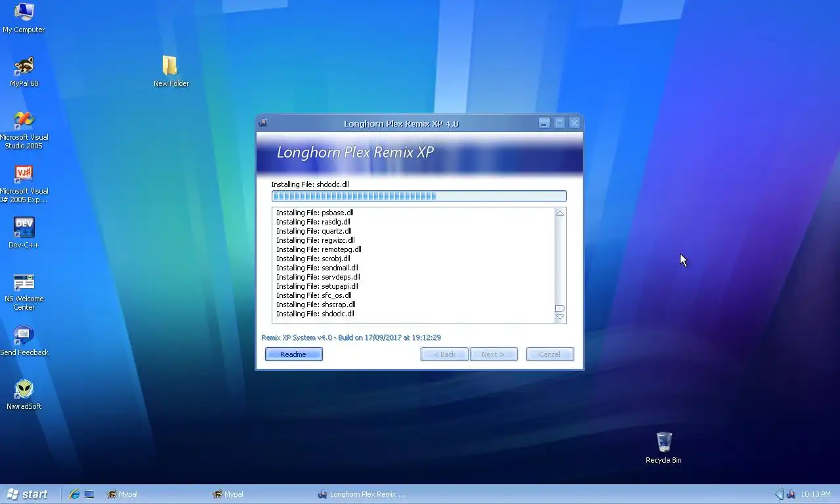This screenshot has height=504, width=840.
Task: Launch the MyPal 68 browser shortcut
Action: [x=24, y=72]
